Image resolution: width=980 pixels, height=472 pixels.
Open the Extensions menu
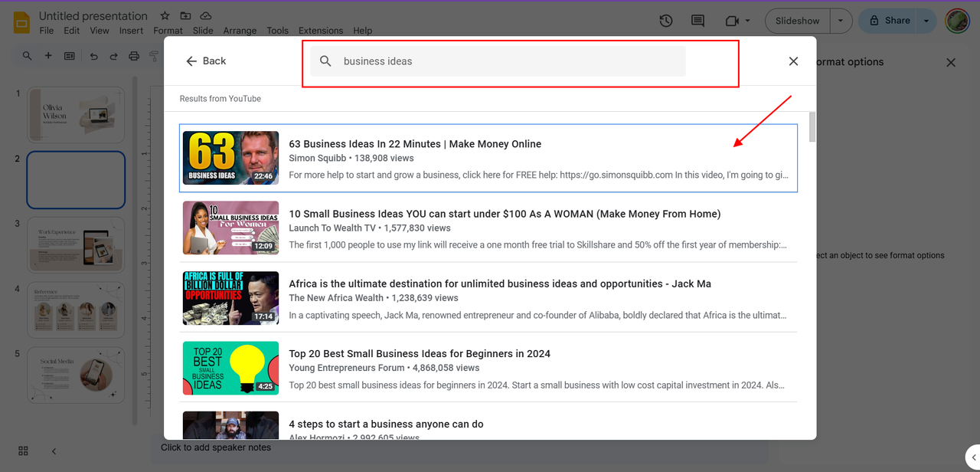[x=321, y=31]
